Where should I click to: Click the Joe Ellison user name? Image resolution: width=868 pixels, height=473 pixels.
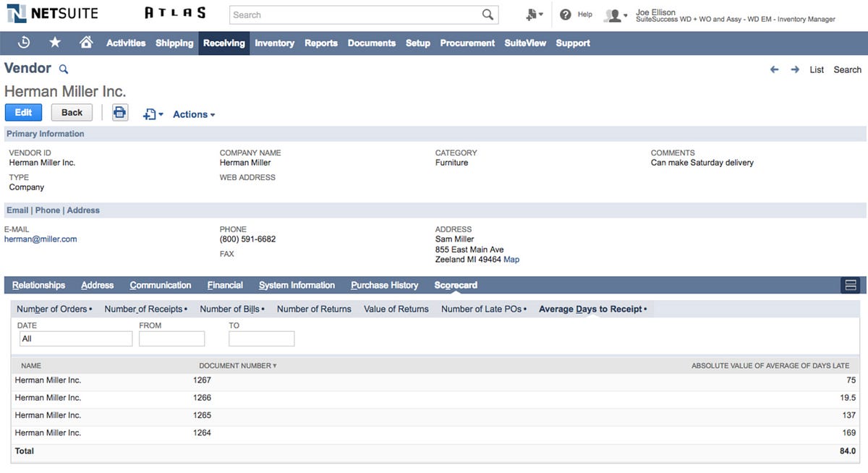(x=656, y=12)
